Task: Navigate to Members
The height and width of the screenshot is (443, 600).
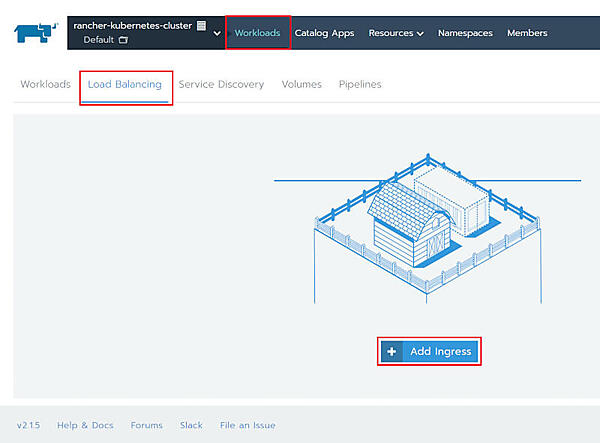Action: [527, 33]
